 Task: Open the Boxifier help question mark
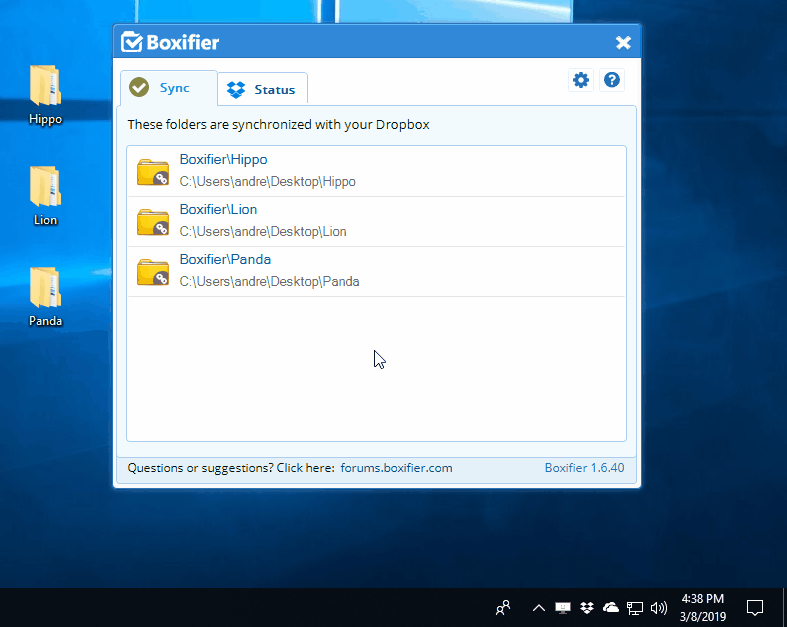[611, 80]
